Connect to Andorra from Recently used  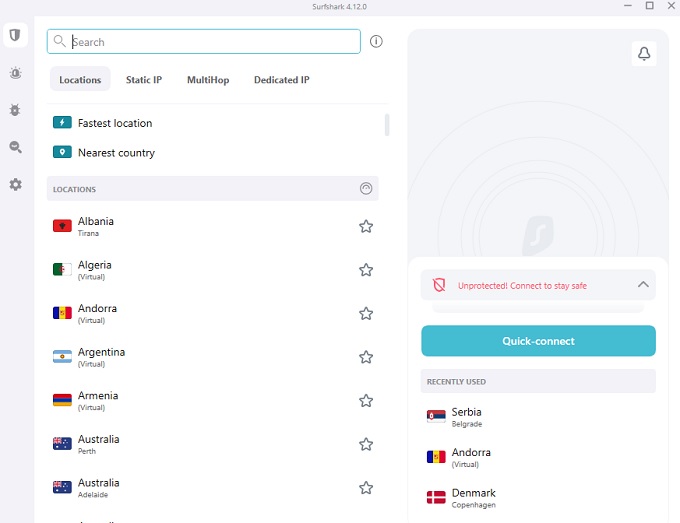coord(538,457)
